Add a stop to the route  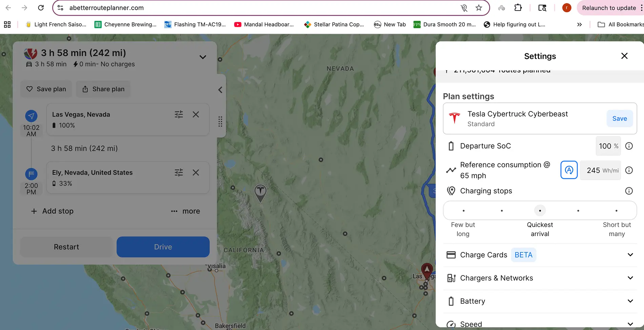tap(52, 211)
